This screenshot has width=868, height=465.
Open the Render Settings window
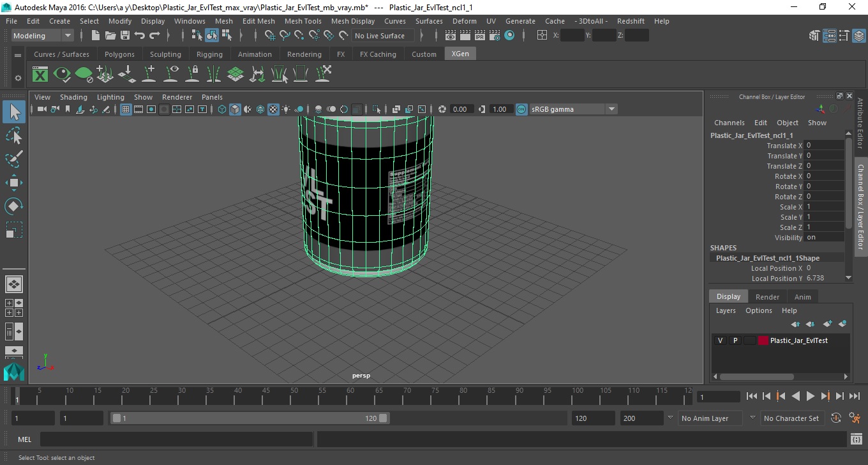point(495,36)
